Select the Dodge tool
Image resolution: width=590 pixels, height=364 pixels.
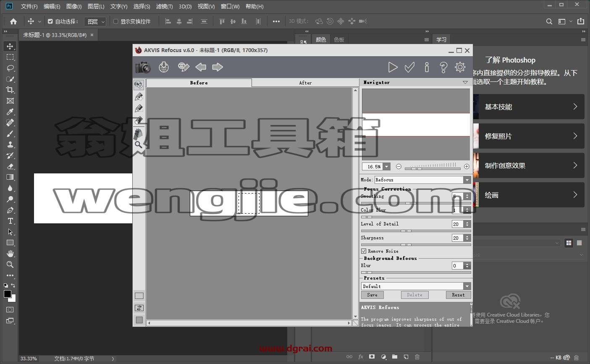pos(10,199)
